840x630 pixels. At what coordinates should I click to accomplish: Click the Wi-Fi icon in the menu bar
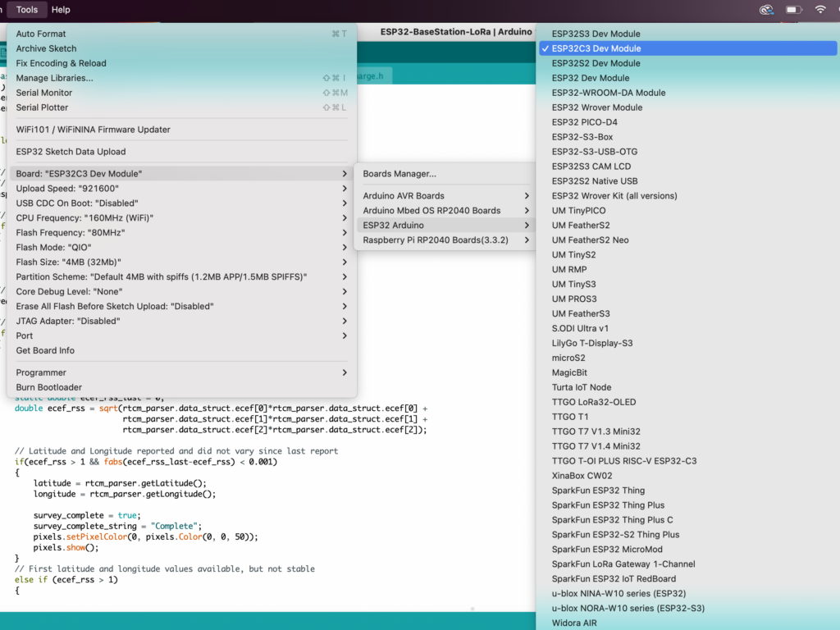[819, 10]
